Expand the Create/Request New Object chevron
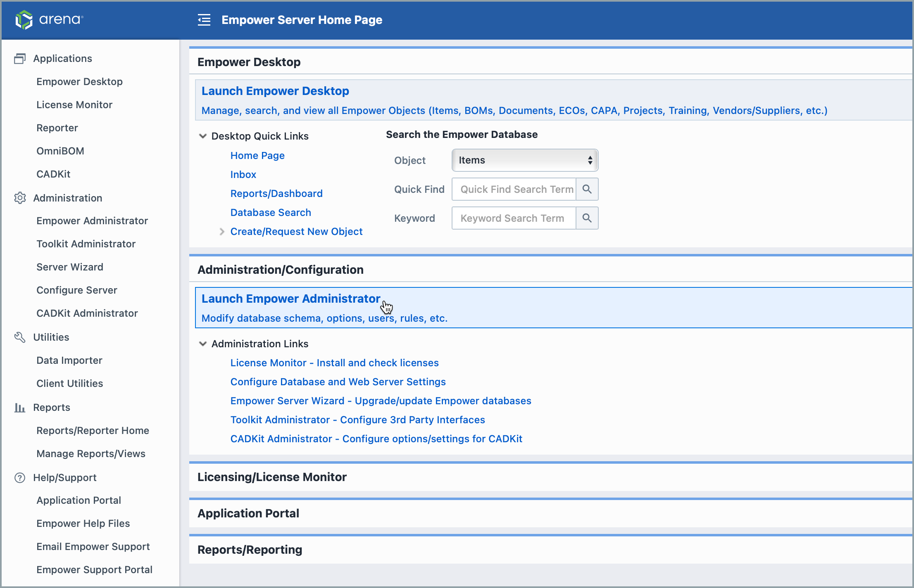Viewport: 914px width, 588px height. [222, 232]
